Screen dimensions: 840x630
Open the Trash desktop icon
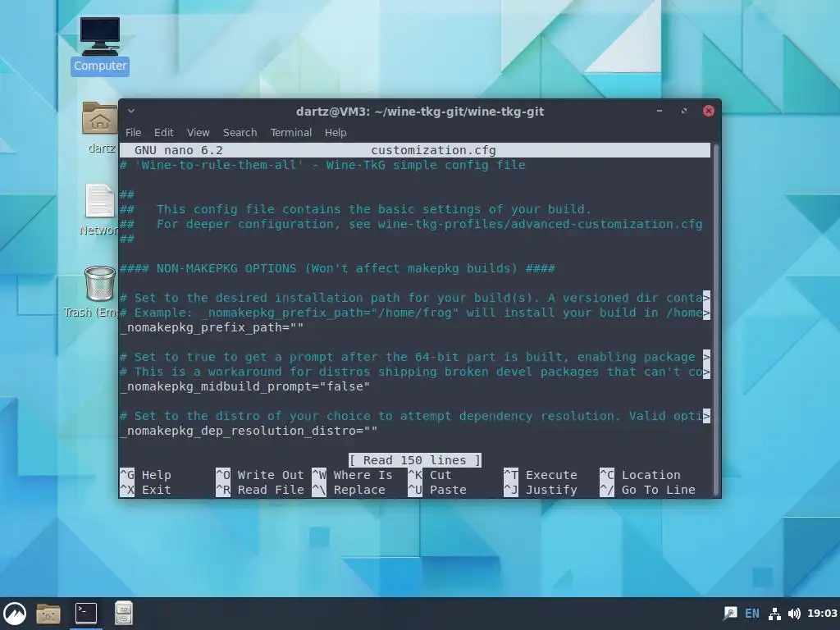[x=99, y=292]
